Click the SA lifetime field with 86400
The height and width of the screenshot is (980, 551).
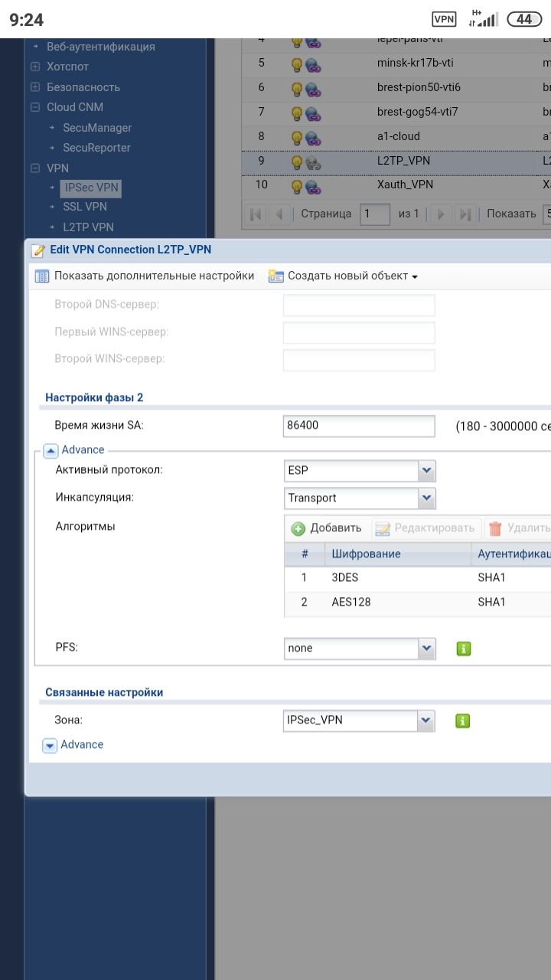pyautogui.click(x=359, y=426)
